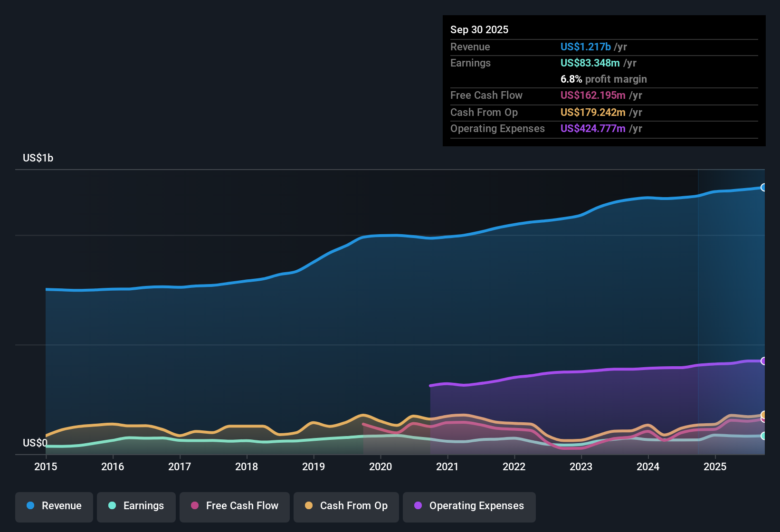The width and height of the screenshot is (780, 532).
Task: Click the Revenue line end-point marker
Action: (x=764, y=188)
